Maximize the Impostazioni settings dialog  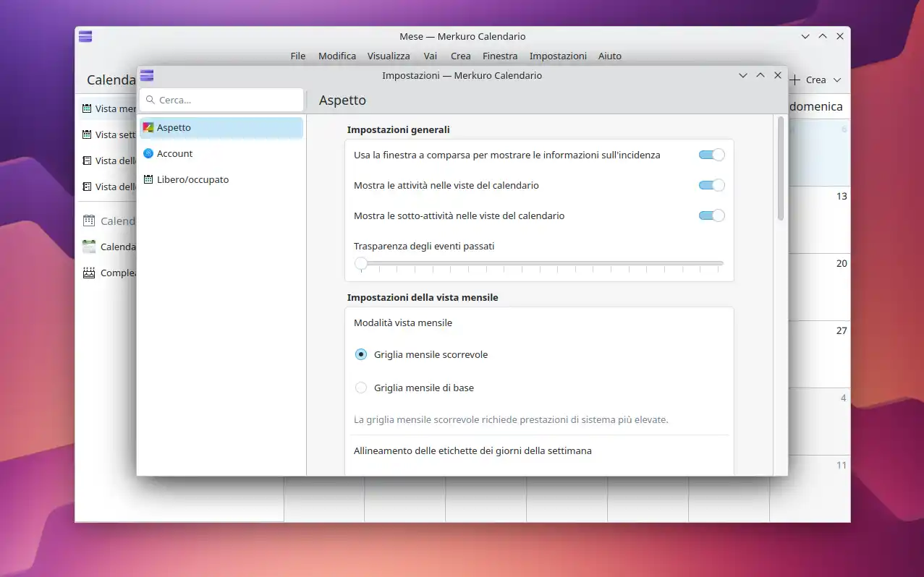tap(760, 75)
